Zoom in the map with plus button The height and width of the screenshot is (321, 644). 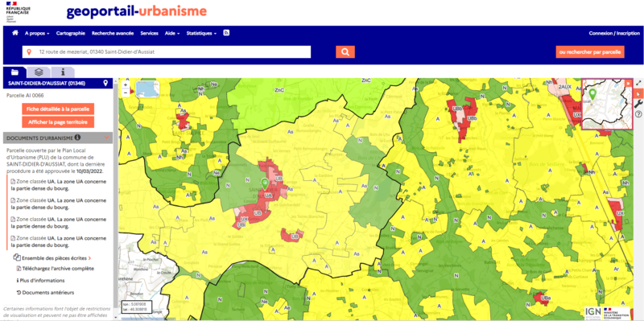click(x=126, y=85)
